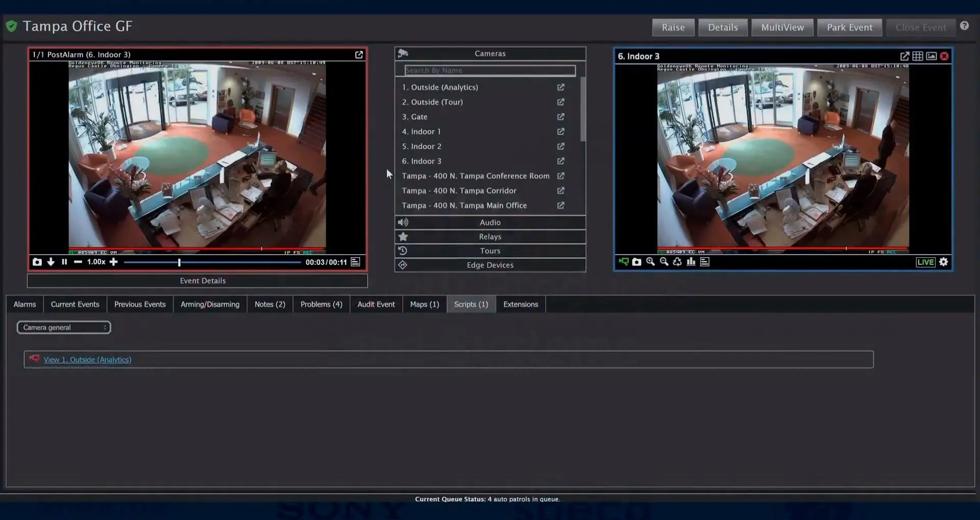This screenshot has height=520, width=980.
Task: Click the Park Event button
Action: pyautogui.click(x=849, y=28)
